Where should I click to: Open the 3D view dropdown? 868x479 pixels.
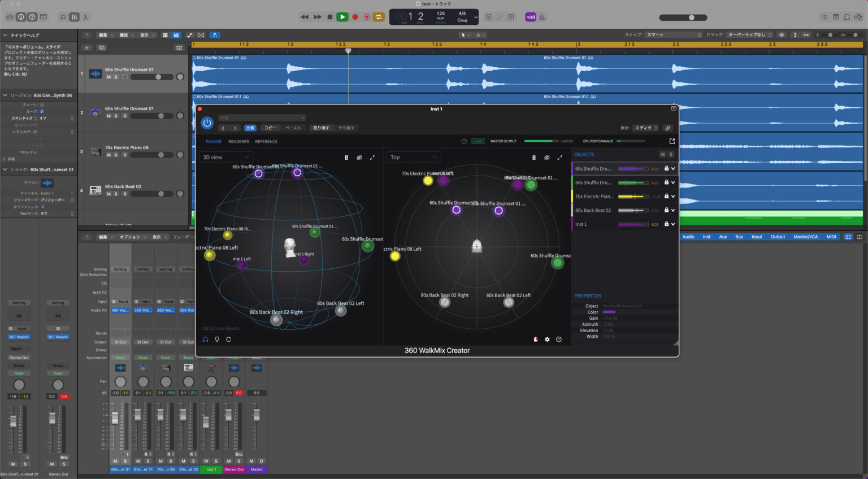click(225, 156)
